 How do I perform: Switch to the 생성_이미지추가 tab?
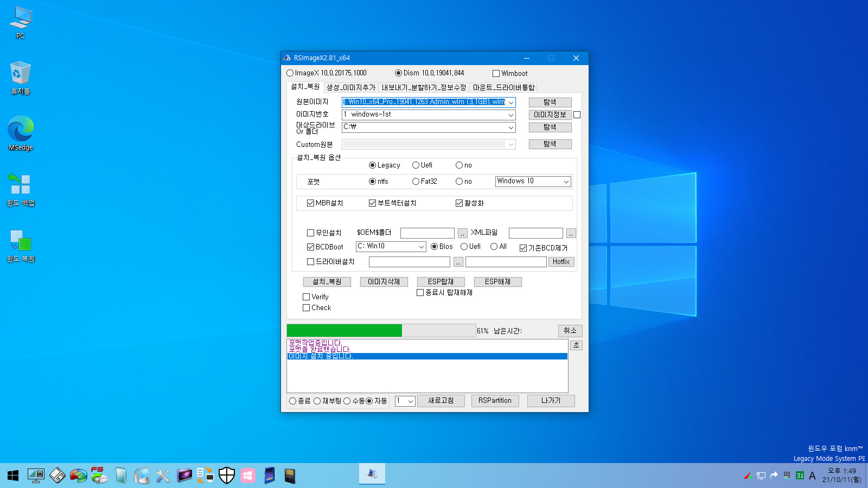(351, 87)
